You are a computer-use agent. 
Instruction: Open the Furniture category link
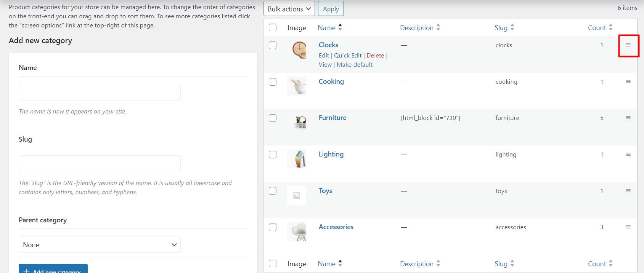click(x=332, y=118)
